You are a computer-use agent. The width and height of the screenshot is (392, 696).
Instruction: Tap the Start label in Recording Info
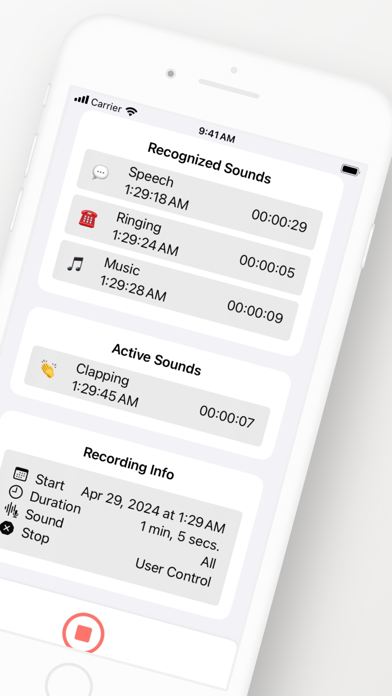tap(50, 482)
